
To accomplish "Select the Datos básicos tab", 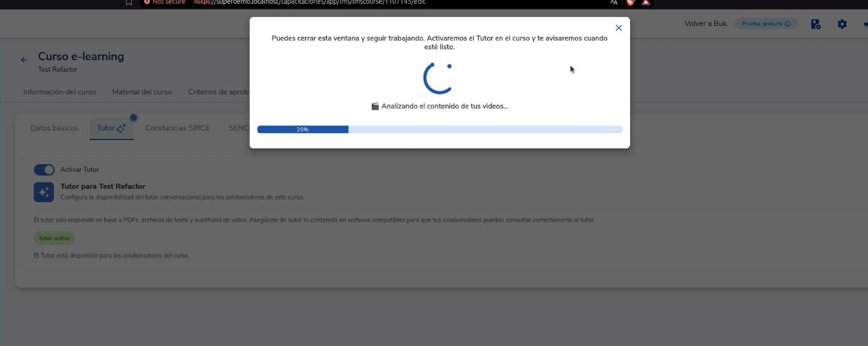I will pos(54,128).
